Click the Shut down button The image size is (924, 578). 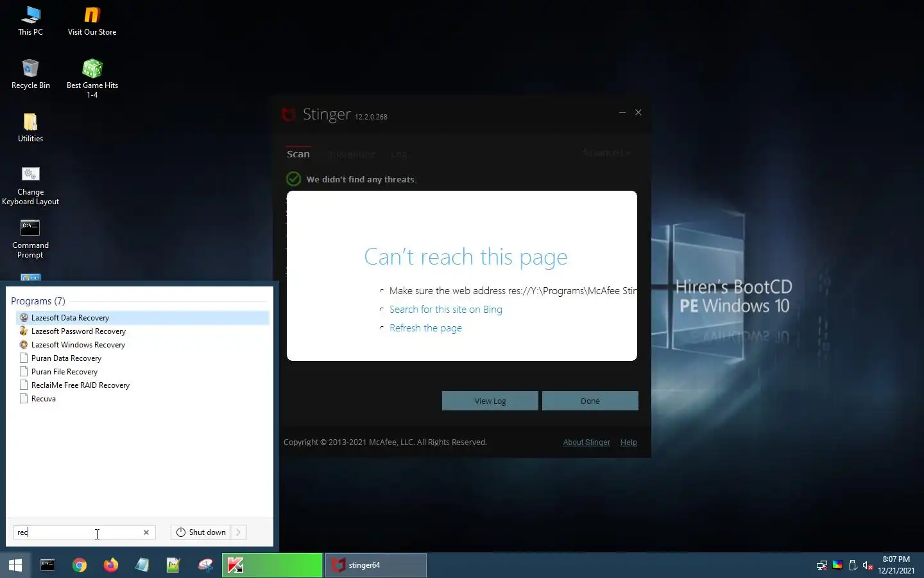(x=201, y=532)
